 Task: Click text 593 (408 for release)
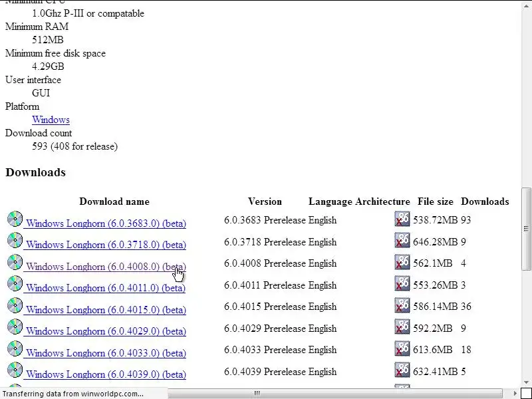coord(74,146)
